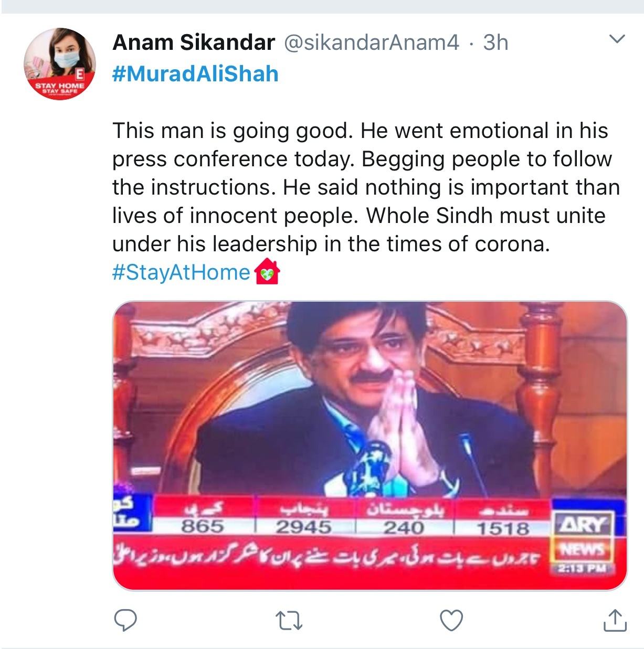
Task: Expand the tweet options chevron
Action: coord(617,39)
